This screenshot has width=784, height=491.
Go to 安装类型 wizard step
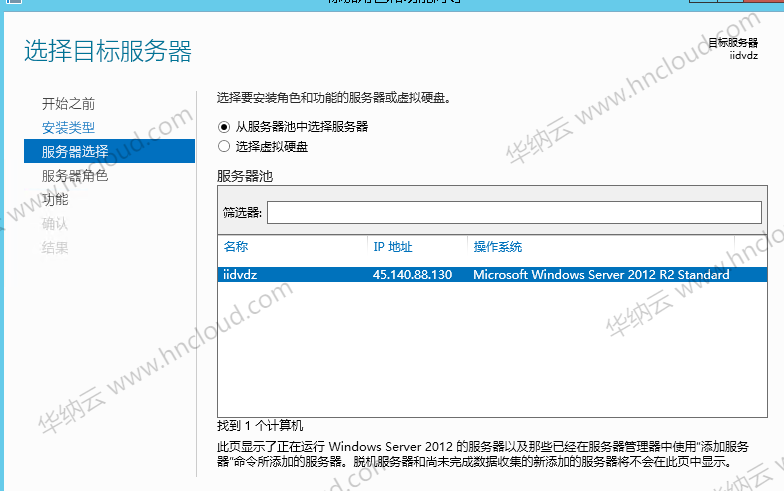[x=68, y=128]
